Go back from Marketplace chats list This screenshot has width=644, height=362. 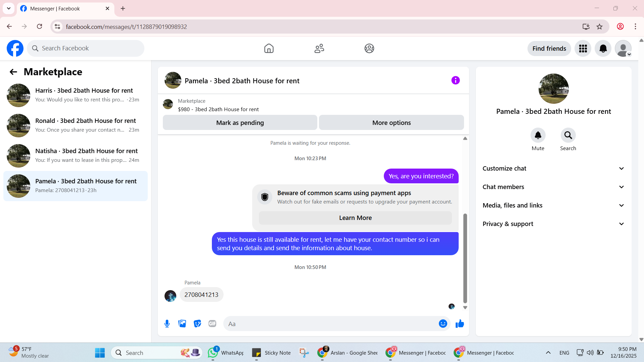[x=13, y=72]
